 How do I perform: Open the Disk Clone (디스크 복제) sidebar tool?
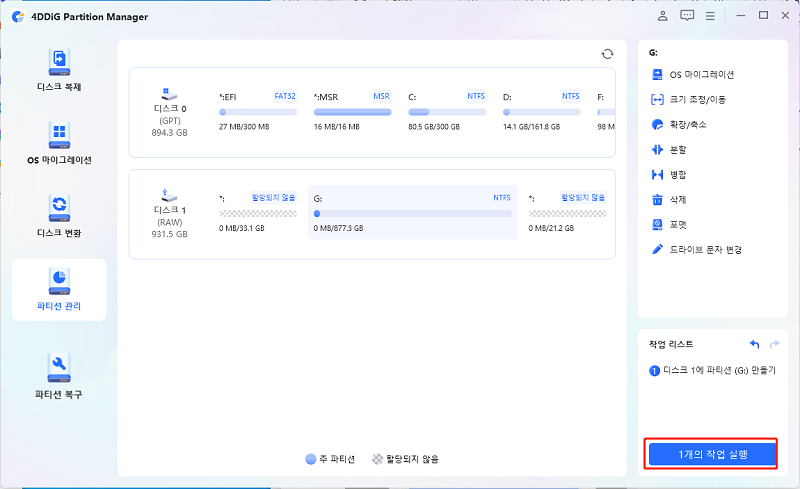(59, 70)
